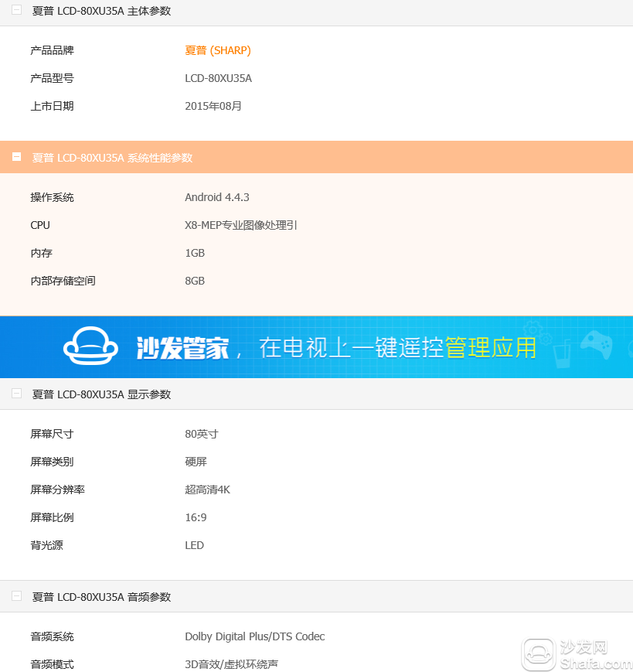The width and height of the screenshot is (633, 672).
Task: Click the 音频系统 label
Action: [x=53, y=637]
